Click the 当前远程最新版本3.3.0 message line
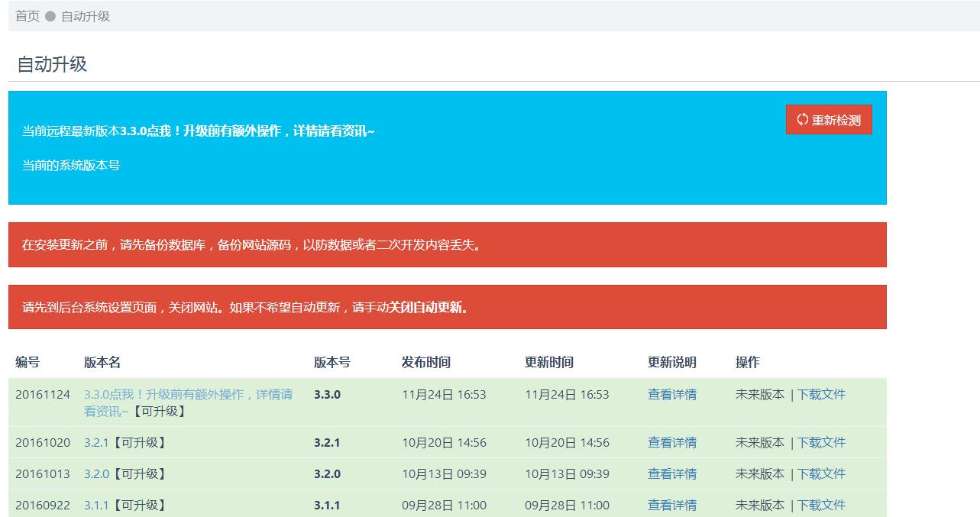This screenshot has width=980, height=517. 199,131
